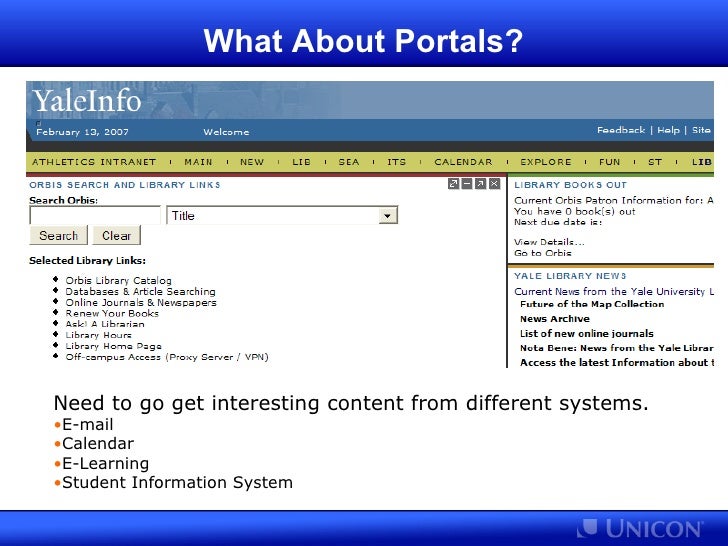Click the Help link in header
The width and height of the screenshot is (728, 546).
coord(668,130)
